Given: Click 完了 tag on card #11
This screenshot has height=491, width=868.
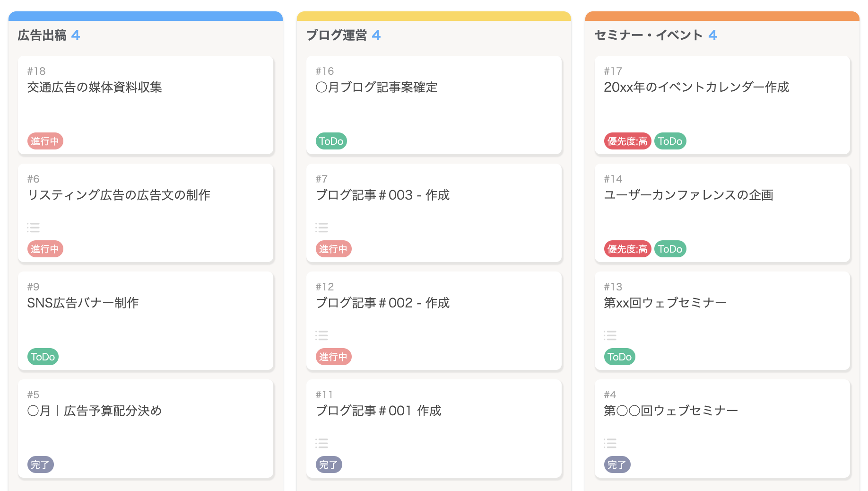Looking at the screenshot, I should pyautogui.click(x=329, y=465).
